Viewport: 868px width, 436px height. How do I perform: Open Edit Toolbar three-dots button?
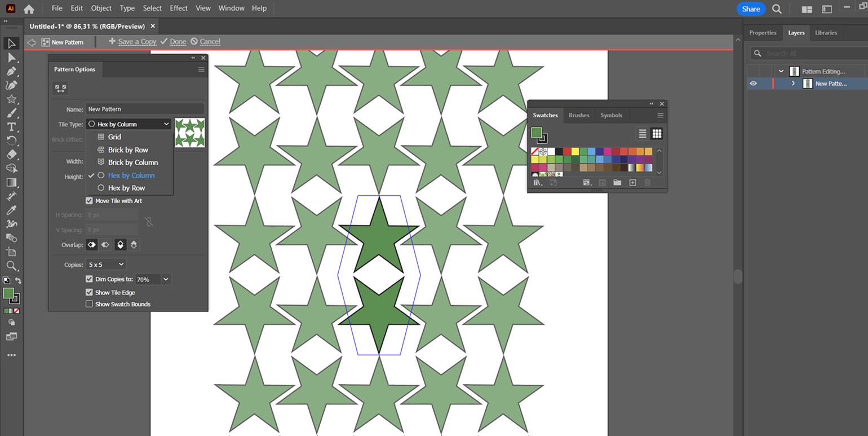[x=11, y=355]
